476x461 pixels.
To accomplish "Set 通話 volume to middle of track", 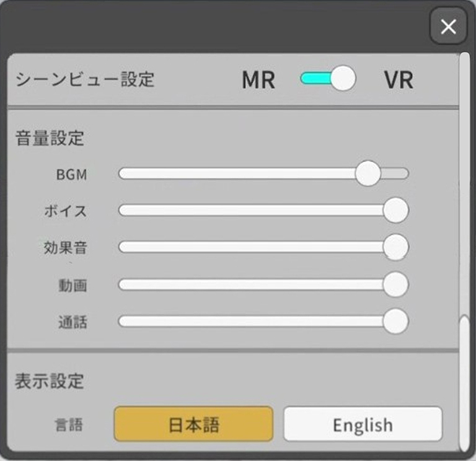I will pos(263,322).
